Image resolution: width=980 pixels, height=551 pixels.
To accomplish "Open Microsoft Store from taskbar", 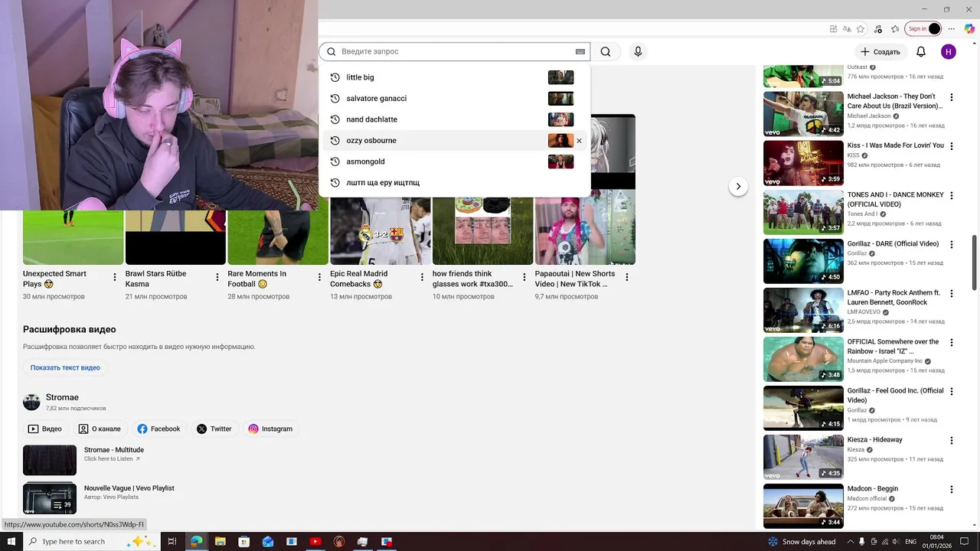I will (x=243, y=541).
